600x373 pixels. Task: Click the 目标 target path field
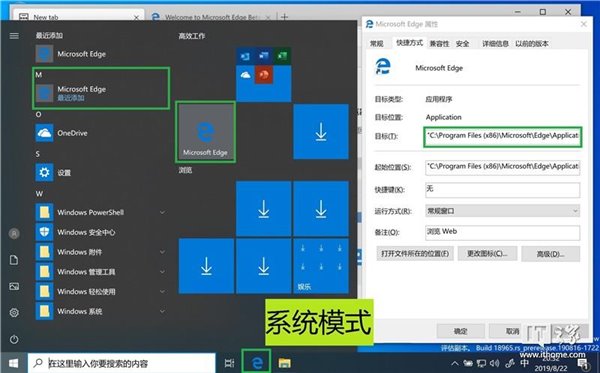[x=502, y=136]
